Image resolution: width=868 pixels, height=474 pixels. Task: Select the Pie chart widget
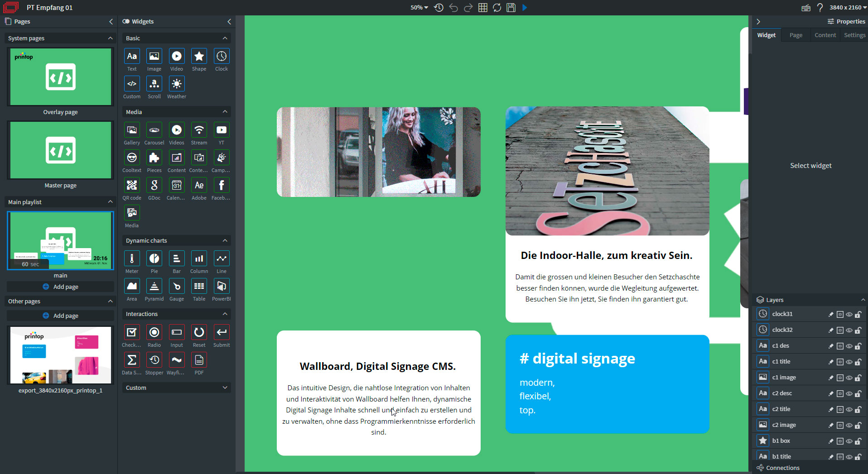pos(154,259)
